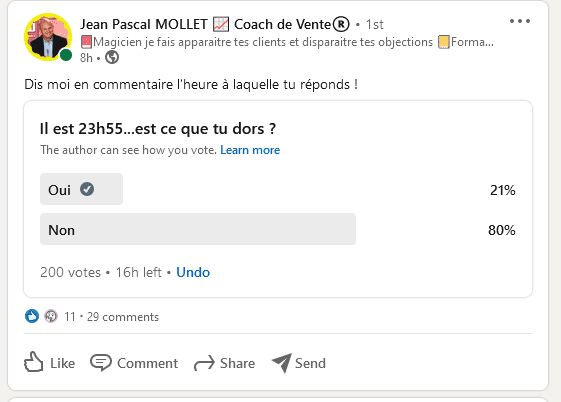The image size is (561, 402).
Task: Click the Non 80% result bar
Action: coord(198,229)
